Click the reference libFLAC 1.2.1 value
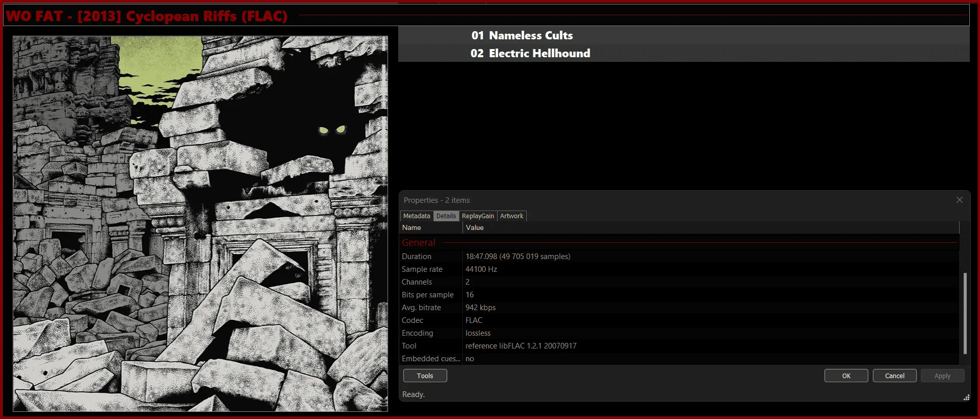 click(x=521, y=346)
